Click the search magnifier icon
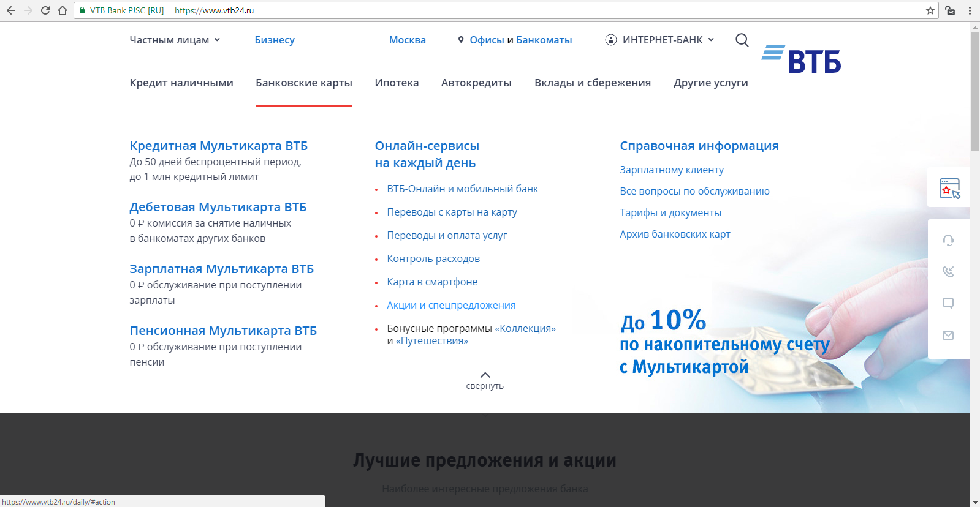 (x=742, y=40)
